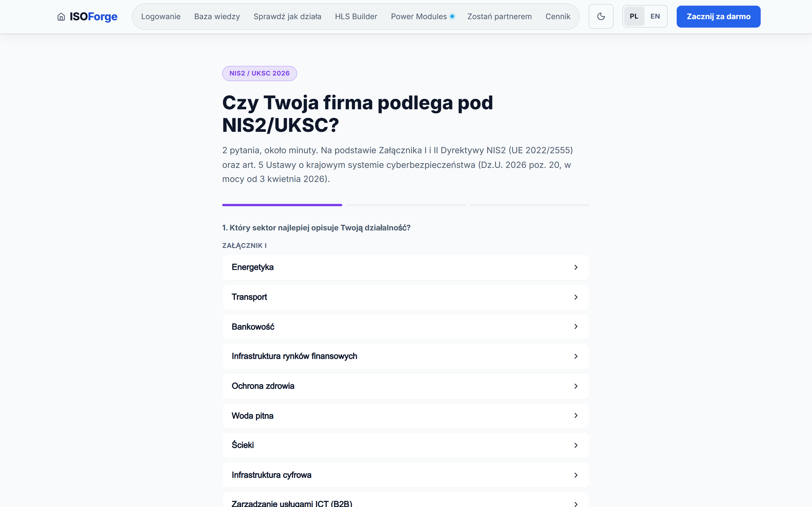Click the purple first progress step bar

tap(282, 205)
